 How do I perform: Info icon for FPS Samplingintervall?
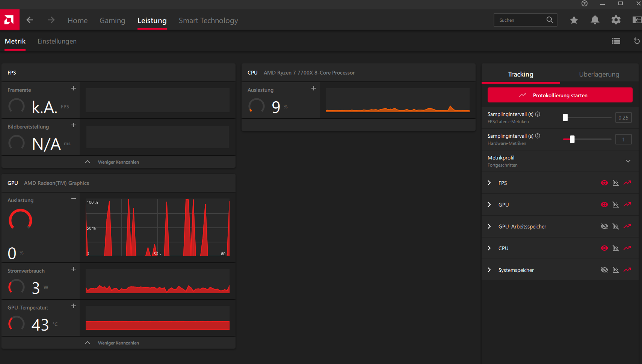(538, 114)
